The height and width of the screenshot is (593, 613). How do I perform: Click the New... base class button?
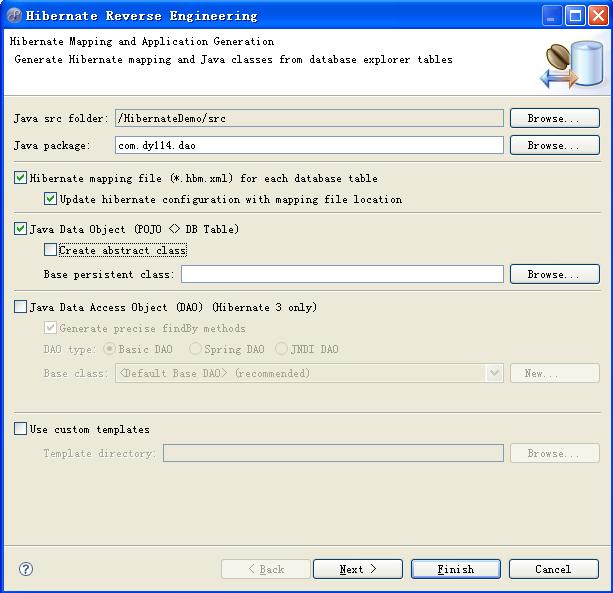pos(555,373)
